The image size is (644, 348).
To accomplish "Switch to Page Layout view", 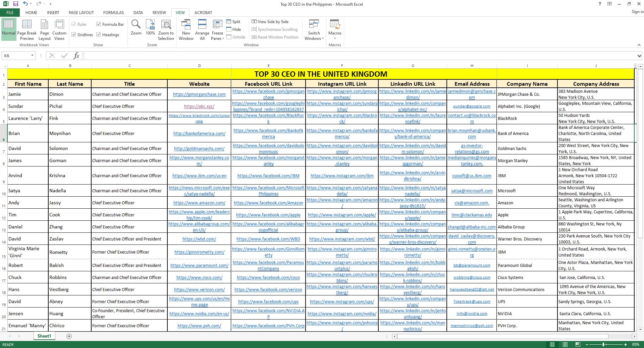I will click(44, 29).
